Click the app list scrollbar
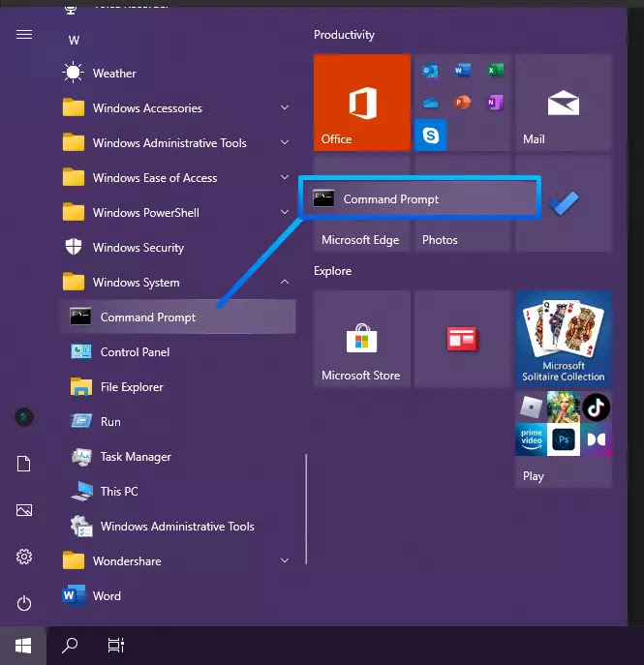 (306, 509)
